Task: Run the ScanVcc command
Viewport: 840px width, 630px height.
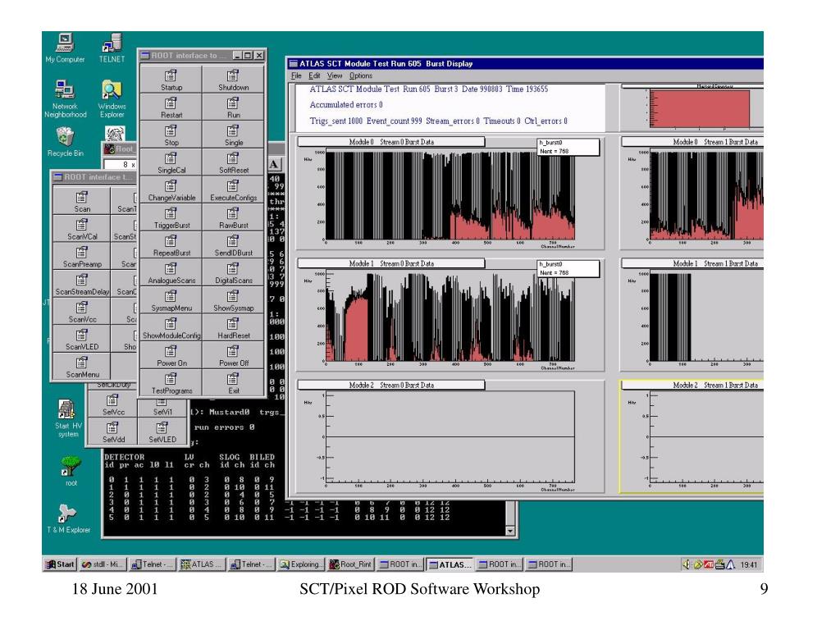Action: pos(81,311)
